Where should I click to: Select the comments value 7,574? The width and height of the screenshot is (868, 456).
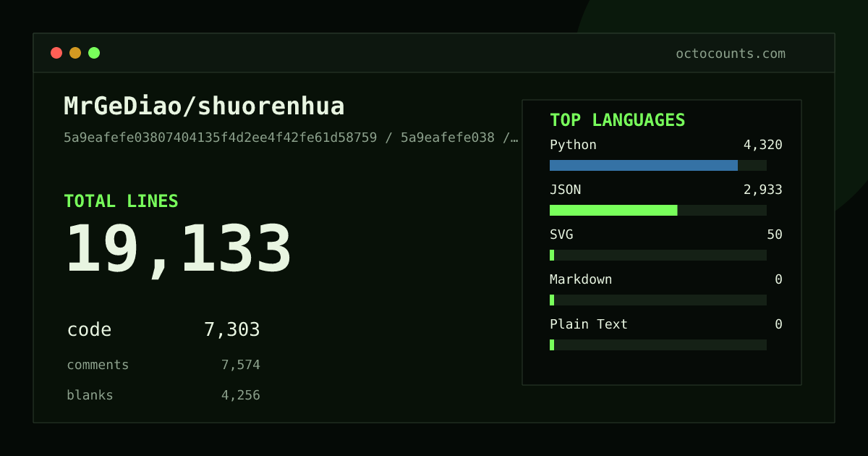coord(240,365)
